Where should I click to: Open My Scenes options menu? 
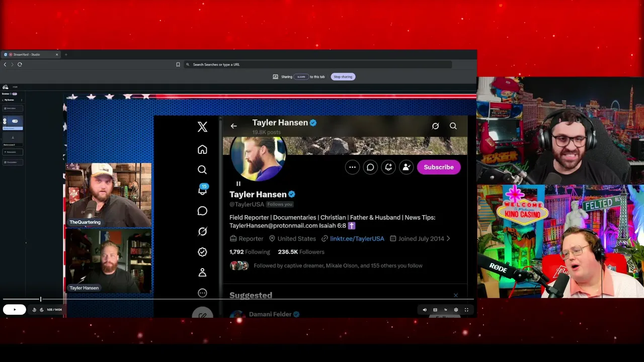click(x=22, y=100)
